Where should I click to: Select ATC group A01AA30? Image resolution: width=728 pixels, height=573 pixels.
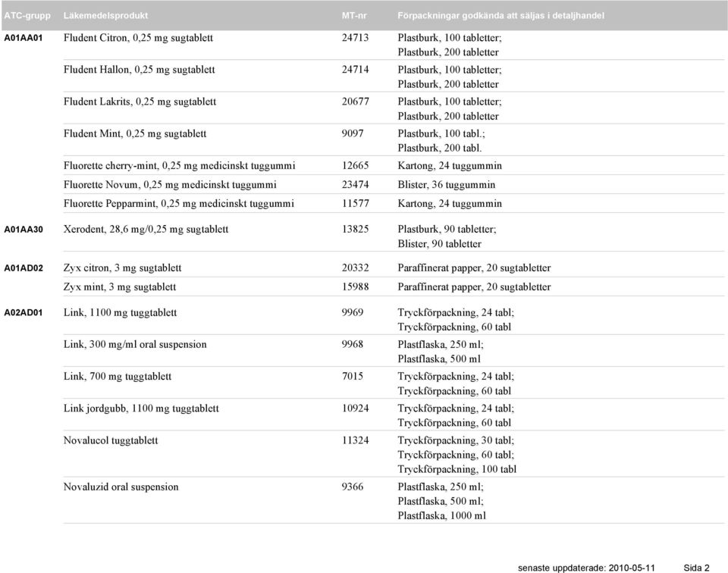coord(24,229)
